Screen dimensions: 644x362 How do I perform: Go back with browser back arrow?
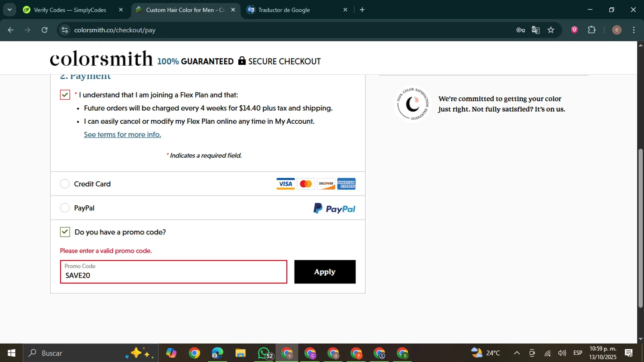point(11,30)
